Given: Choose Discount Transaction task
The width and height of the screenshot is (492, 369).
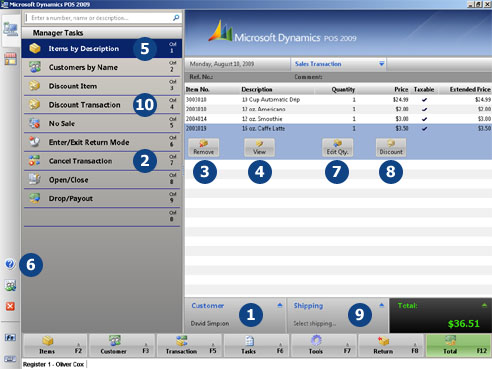Looking at the screenshot, I should pyautogui.click(x=102, y=105).
